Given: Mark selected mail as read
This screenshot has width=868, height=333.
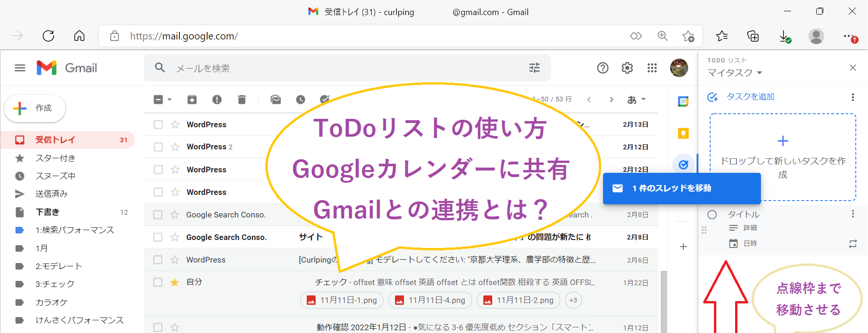Looking at the screenshot, I should coord(276,100).
